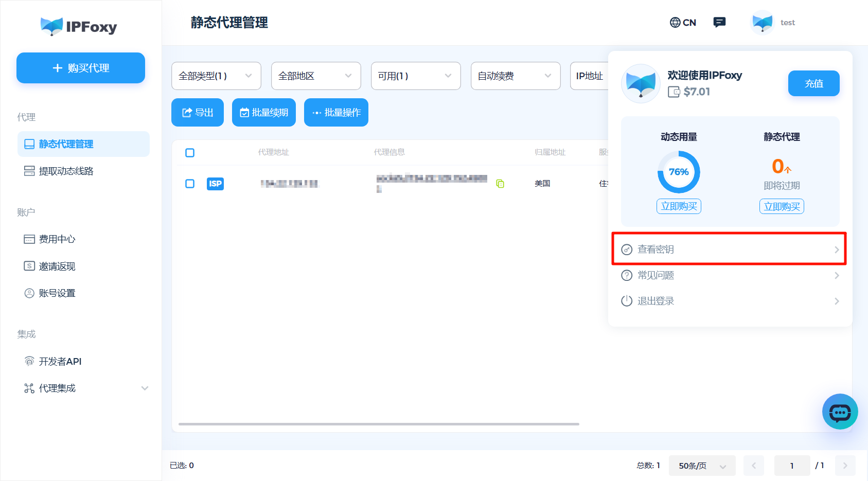Click the 批量续期 calendar icon
The width and height of the screenshot is (868, 481).
tap(245, 112)
